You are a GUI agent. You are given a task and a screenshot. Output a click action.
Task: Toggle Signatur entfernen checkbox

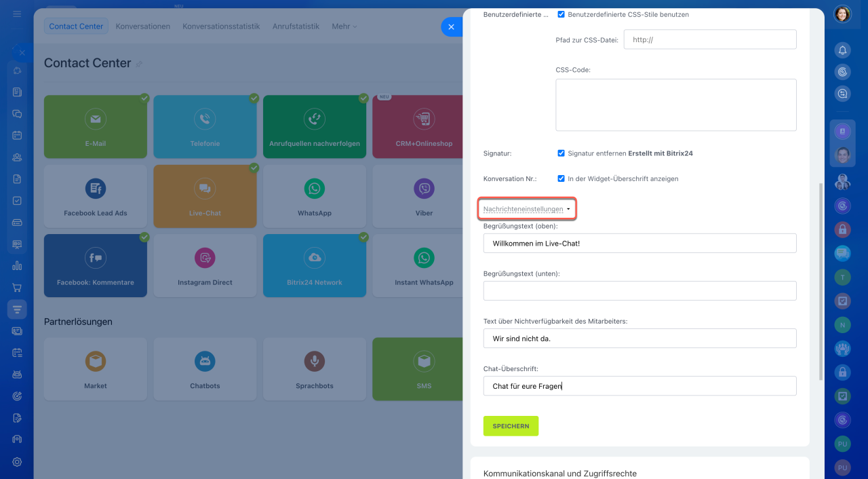pos(561,153)
